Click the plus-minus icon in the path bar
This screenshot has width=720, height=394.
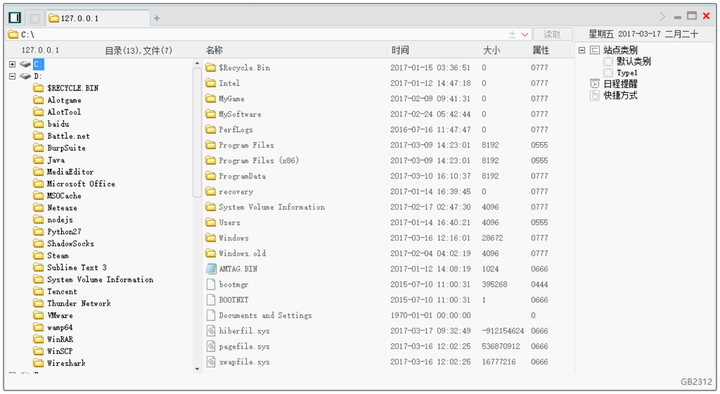click(512, 34)
